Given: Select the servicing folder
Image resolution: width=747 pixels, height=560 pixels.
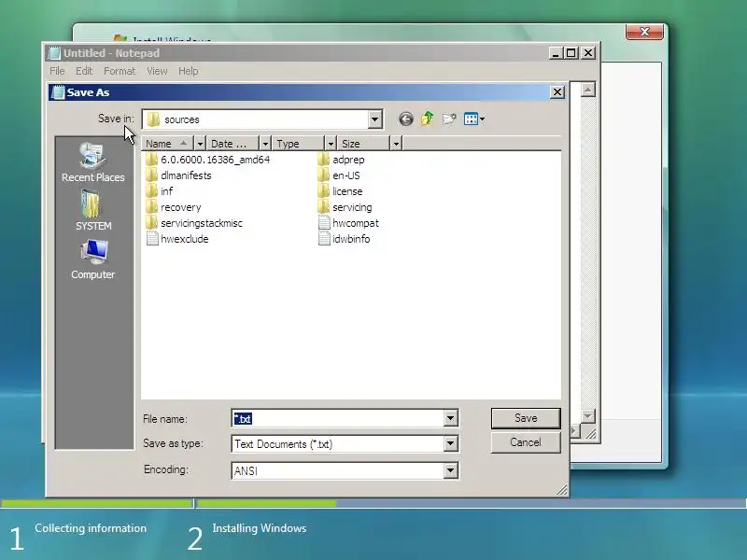Looking at the screenshot, I should coord(345,207).
